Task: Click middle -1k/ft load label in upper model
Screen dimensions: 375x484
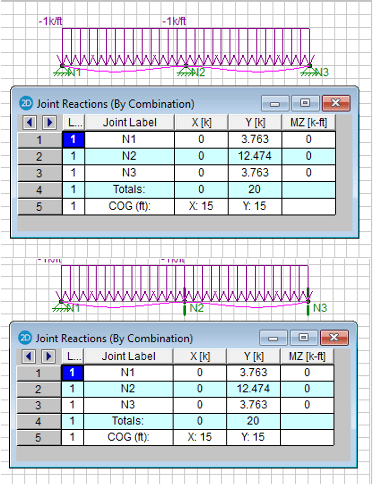Action: coord(174,22)
